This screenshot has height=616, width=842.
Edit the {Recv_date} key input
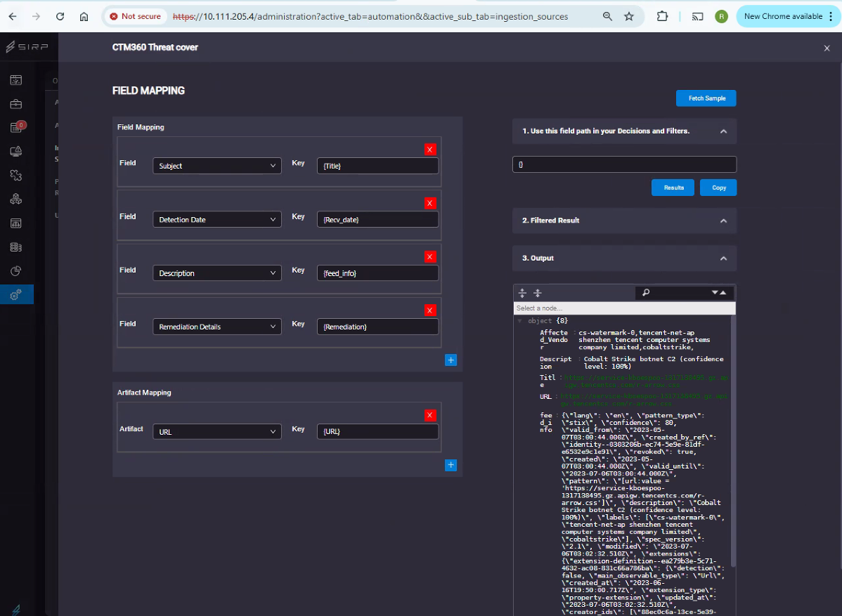tap(377, 219)
